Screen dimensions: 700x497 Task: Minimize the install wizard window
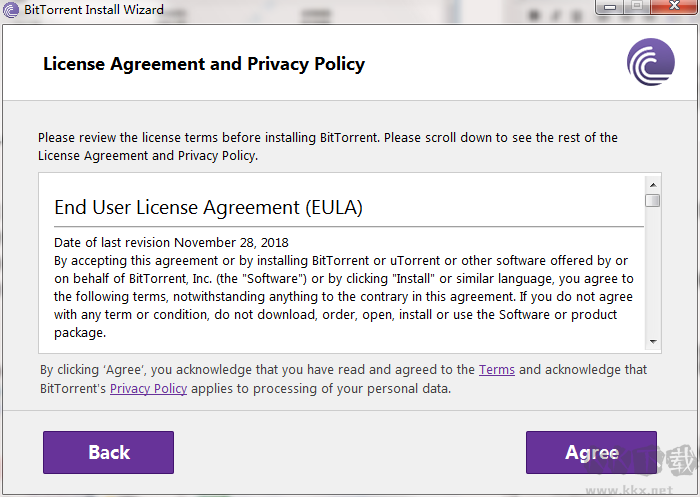pos(608,7)
